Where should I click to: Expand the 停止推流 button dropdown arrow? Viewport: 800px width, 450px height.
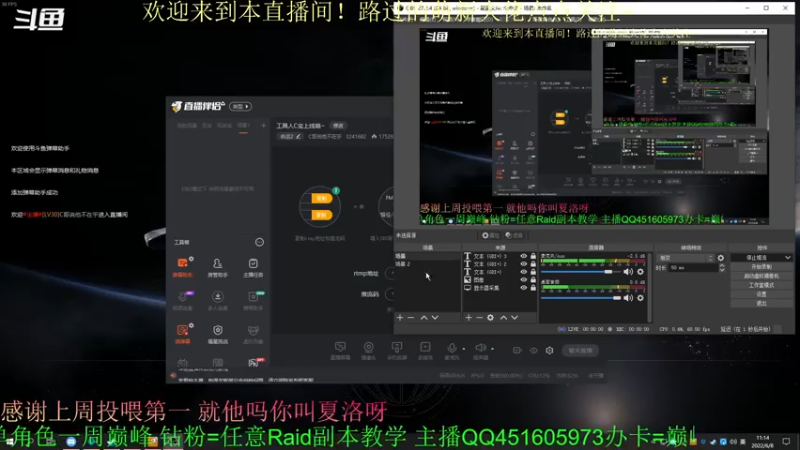point(788,258)
